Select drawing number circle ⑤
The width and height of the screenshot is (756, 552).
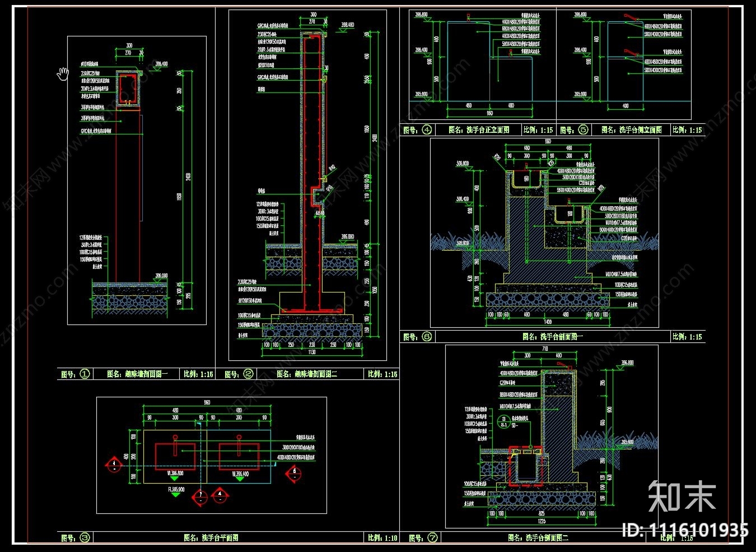583,129
